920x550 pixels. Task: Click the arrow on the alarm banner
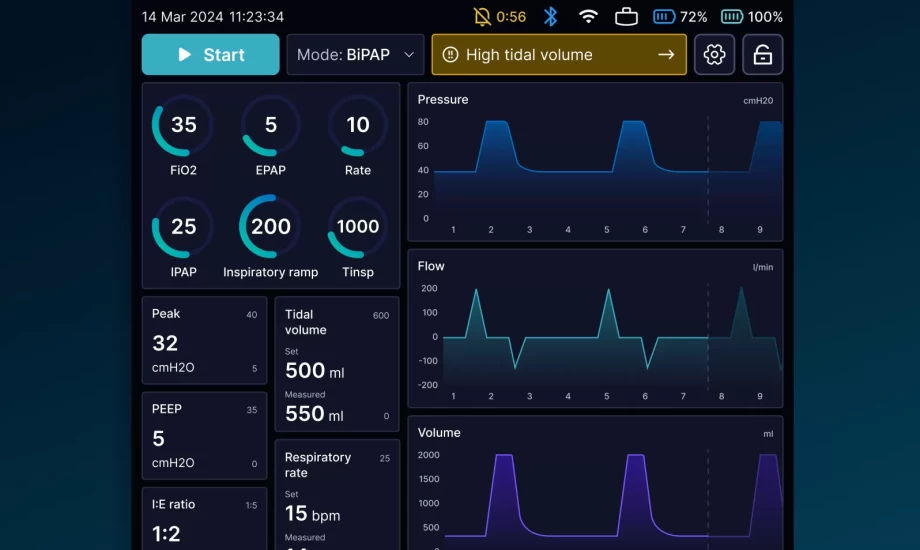[666, 55]
